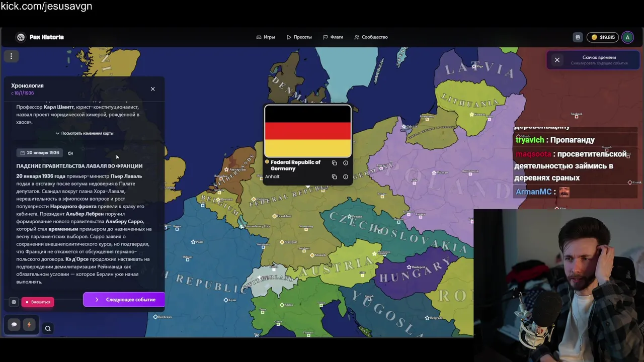Click the Вмешаться button
The image size is (644, 362).
click(38, 302)
